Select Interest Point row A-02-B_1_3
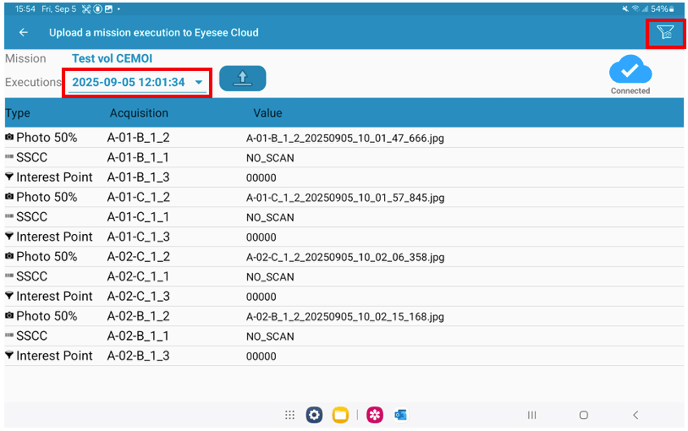This screenshot has height=431, width=688. [139, 356]
